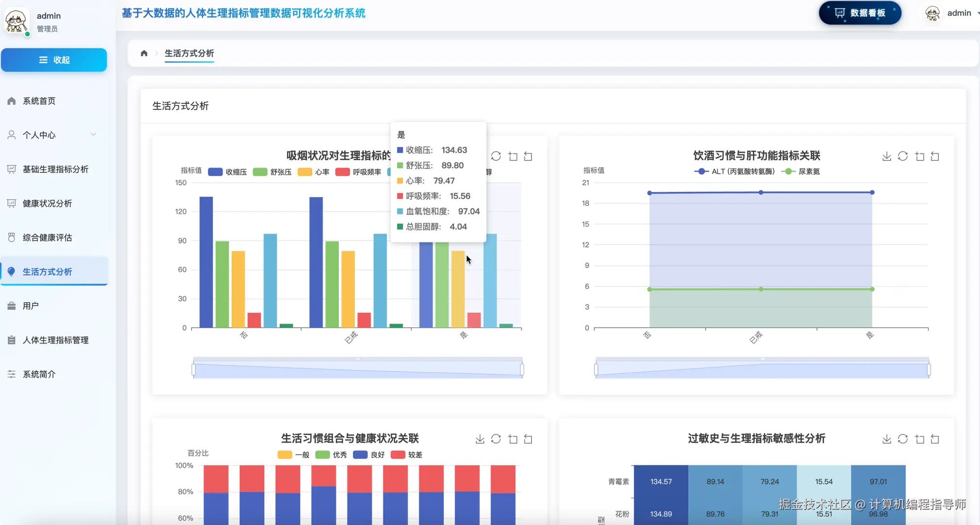Download lifestyle combination chart as image
Viewport: 980px width, 525px height.
pyautogui.click(x=480, y=439)
